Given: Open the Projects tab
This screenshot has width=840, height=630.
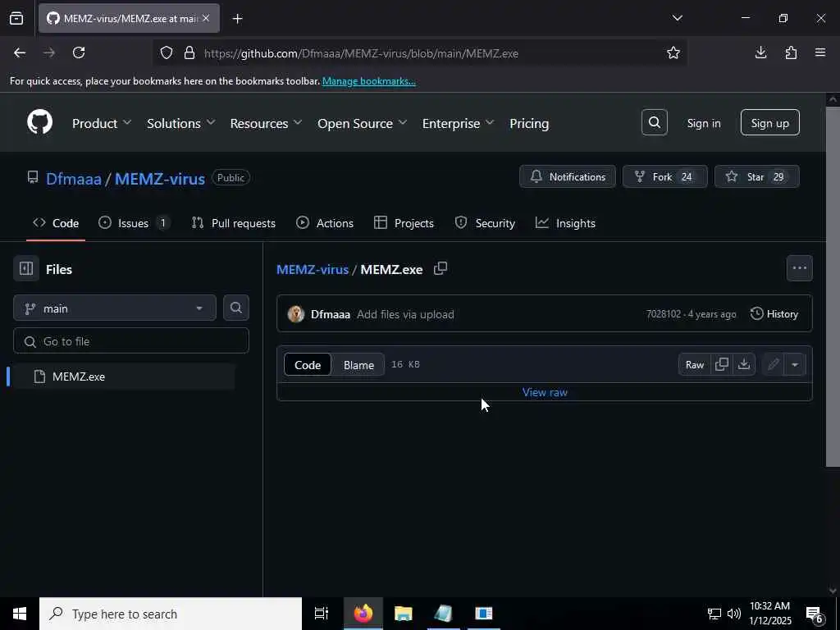Looking at the screenshot, I should pyautogui.click(x=404, y=223).
